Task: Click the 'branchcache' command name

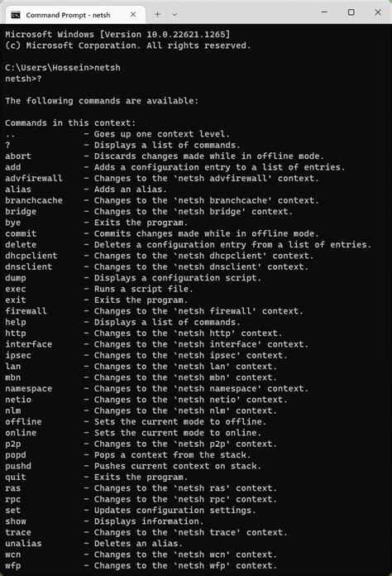Action: click(x=34, y=200)
